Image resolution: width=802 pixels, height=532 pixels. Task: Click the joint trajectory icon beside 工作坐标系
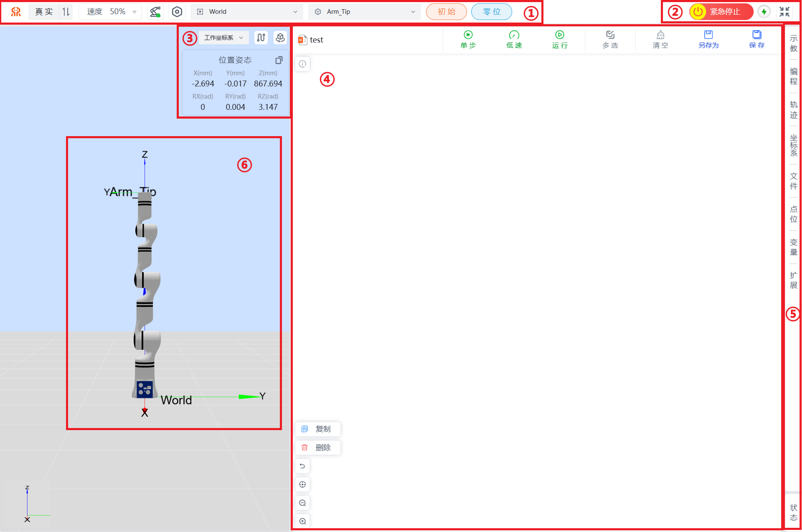click(x=261, y=38)
